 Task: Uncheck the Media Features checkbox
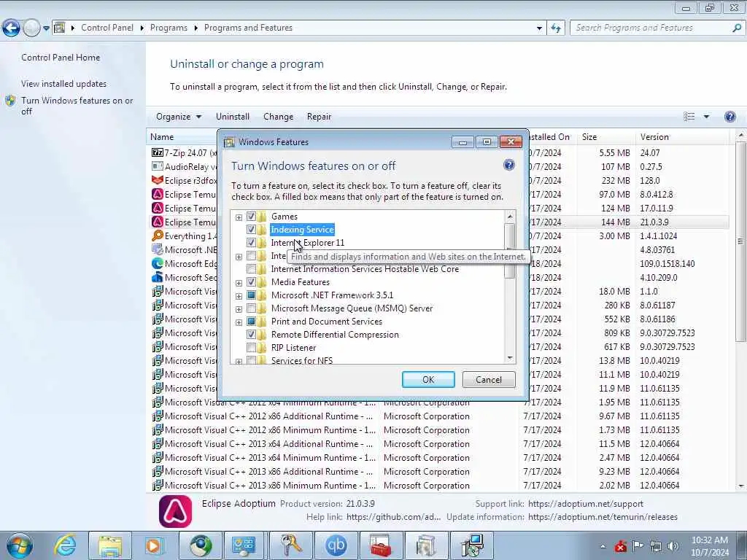[x=251, y=282]
